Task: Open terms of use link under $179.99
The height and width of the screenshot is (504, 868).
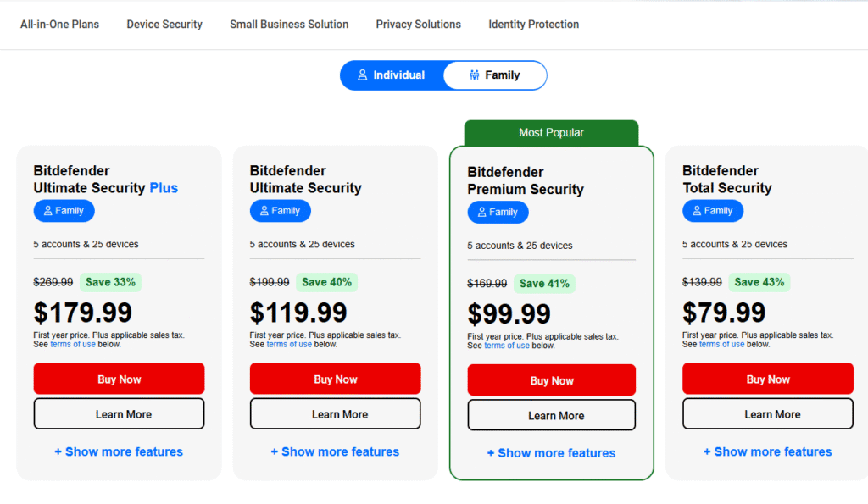Action: click(x=73, y=344)
